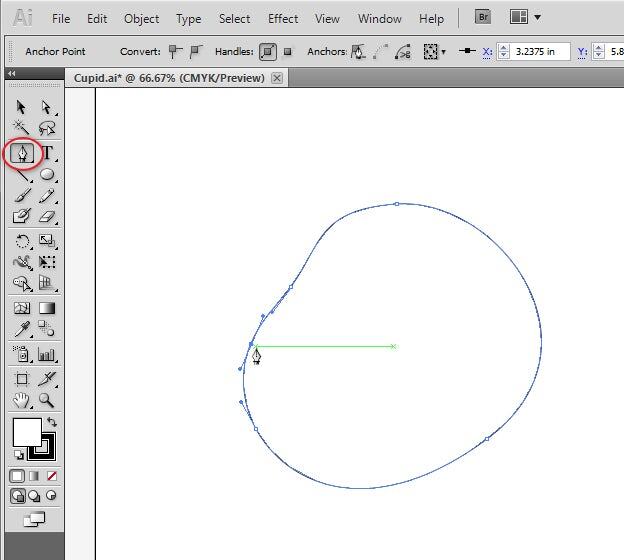The height and width of the screenshot is (560, 624).
Task: Convert selected anchor points to smooth
Action: click(x=196, y=51)
